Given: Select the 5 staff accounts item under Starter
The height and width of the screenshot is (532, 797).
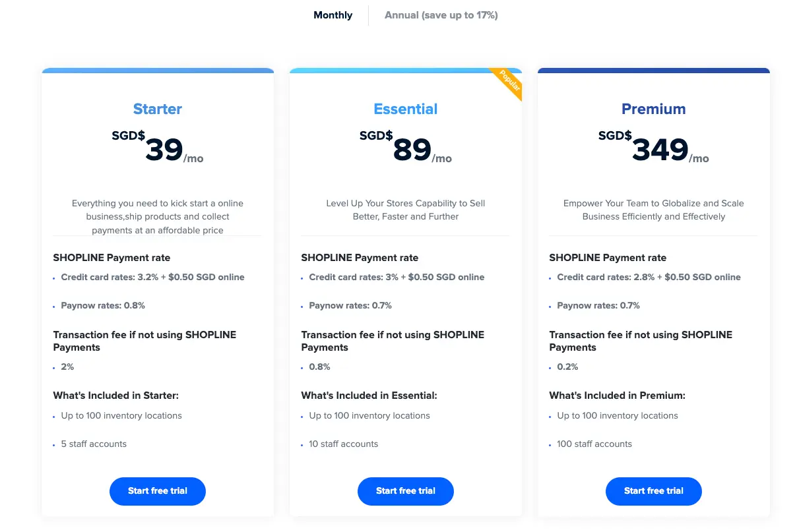Looking at the screenshot, I should coord(94,444).
